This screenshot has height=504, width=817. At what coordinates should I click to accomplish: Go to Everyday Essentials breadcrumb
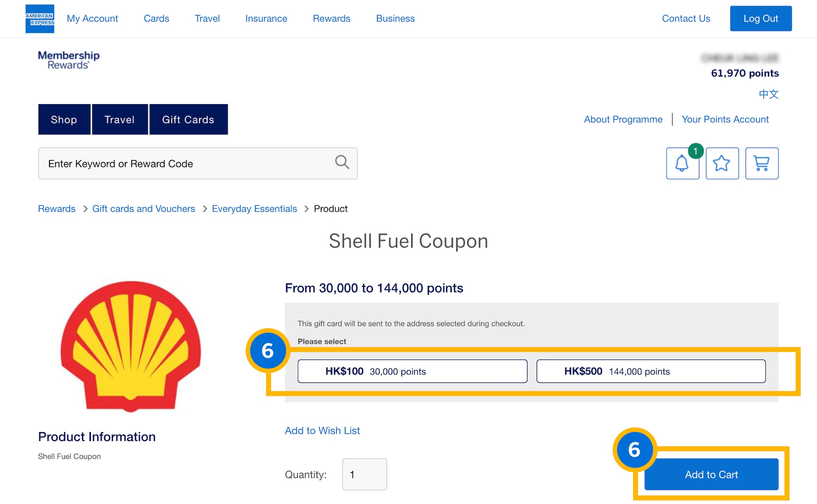pos(255,209)
